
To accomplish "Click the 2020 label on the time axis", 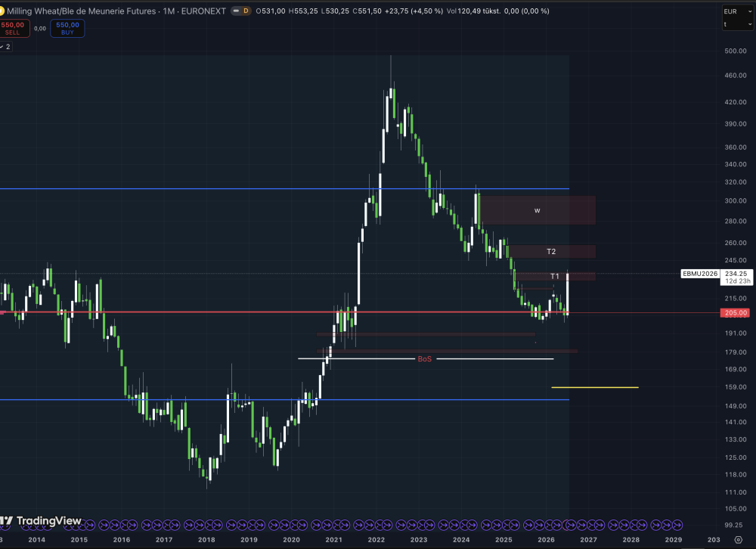I will click(291, 540).
